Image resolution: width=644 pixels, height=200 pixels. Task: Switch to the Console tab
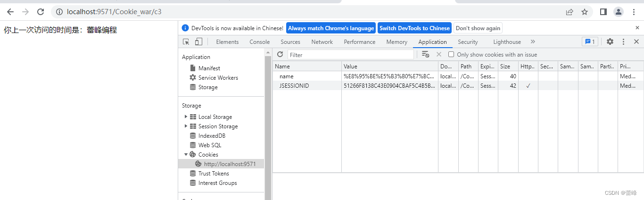259,42
